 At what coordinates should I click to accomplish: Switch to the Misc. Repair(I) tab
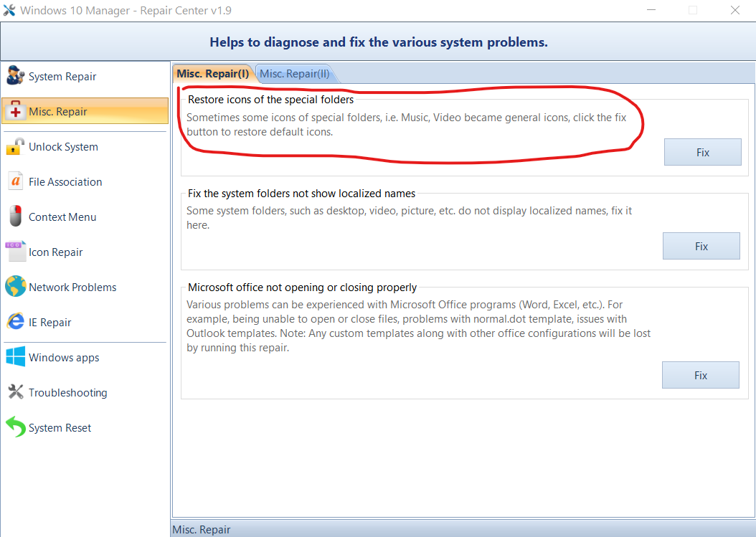point(212,74)
